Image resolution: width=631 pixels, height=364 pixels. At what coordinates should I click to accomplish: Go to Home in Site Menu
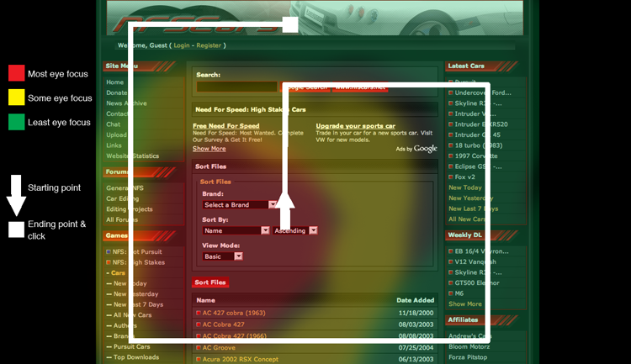pyautogui.click(x=115, y=82)
